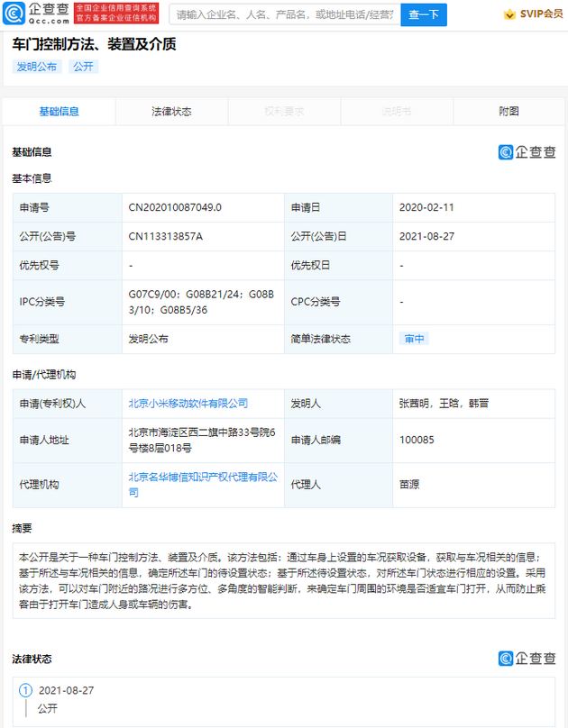Viewport: 568px width, 728px height.
Task: Click 公开 entry in legal status timeline
Action: (48, 708)
